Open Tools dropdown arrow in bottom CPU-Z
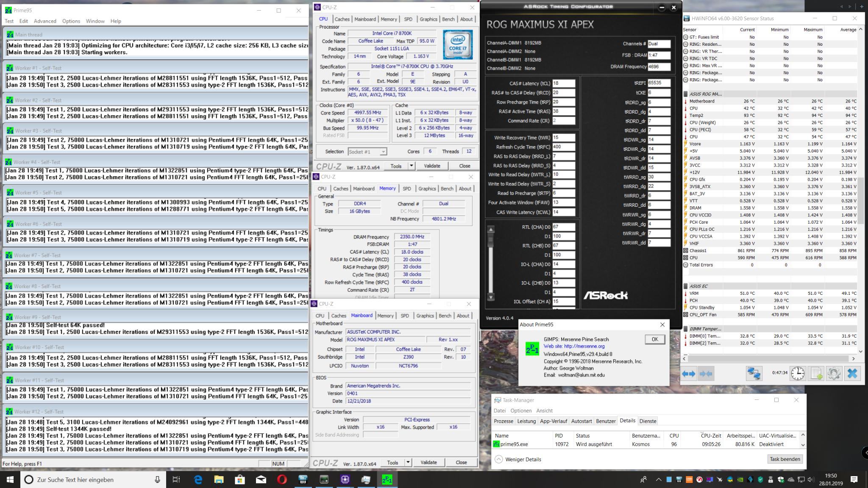 coord(408,463)
